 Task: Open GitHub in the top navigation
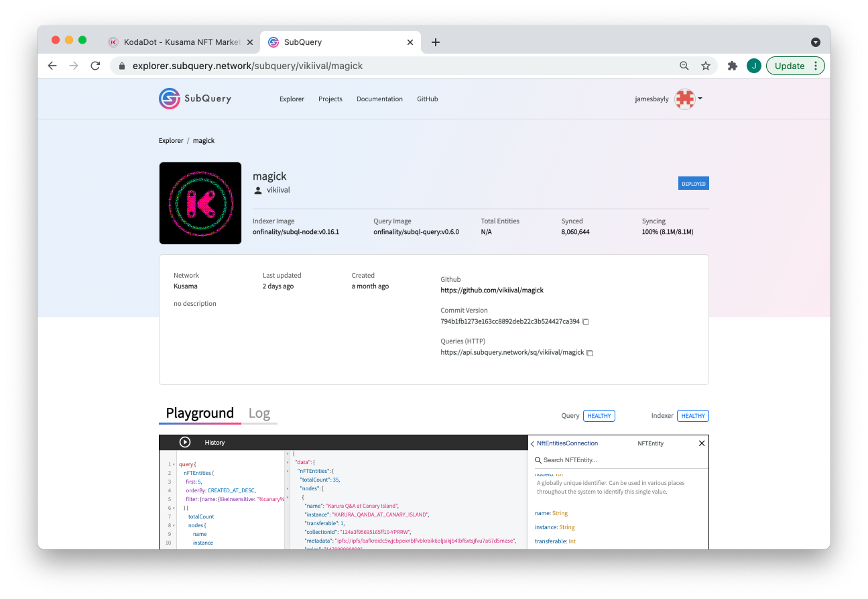[x=428, y=99]
